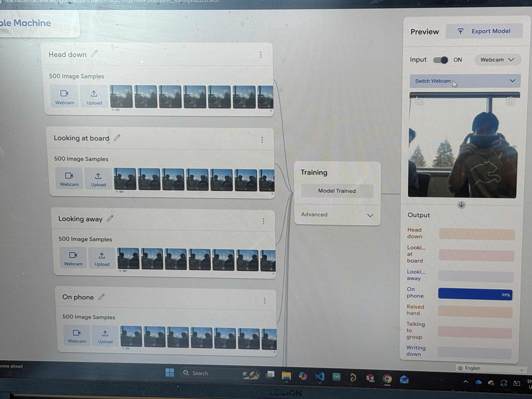Click Webcam button in Looking at board

click(69, 179)
